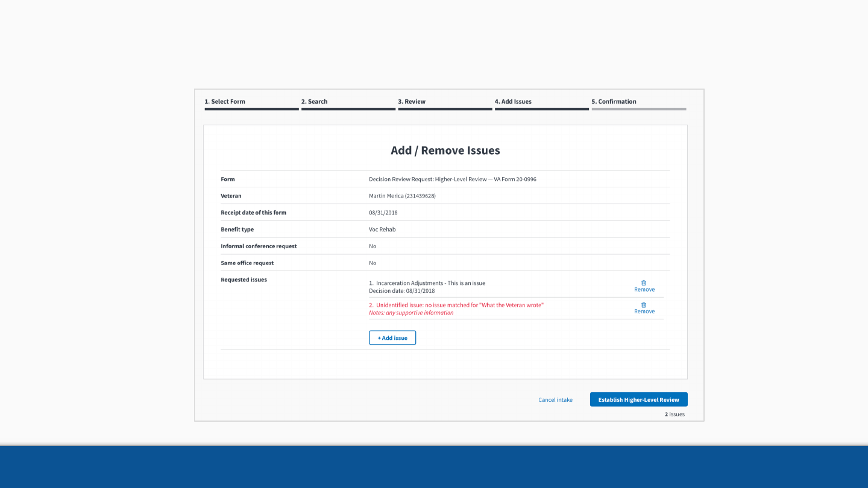The width and height of the screenshot is (868, 488).
Task: Select the Add / Remove Issues heading
Action: (x=445, y=151)
